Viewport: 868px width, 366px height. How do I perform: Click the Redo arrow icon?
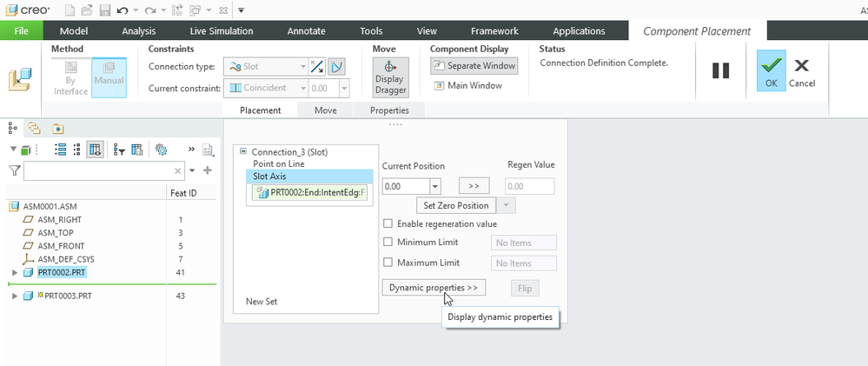pyautogui.click(x=150, y=10)
